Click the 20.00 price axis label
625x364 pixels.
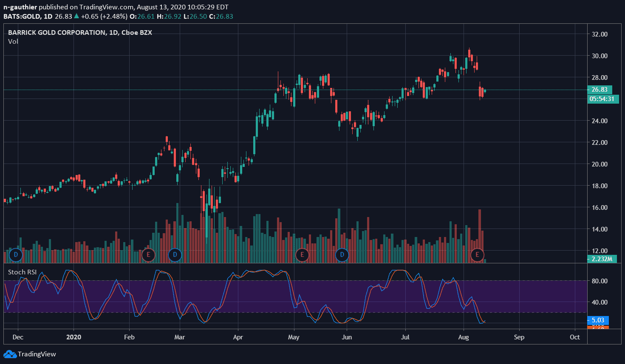tap(600, 164)
